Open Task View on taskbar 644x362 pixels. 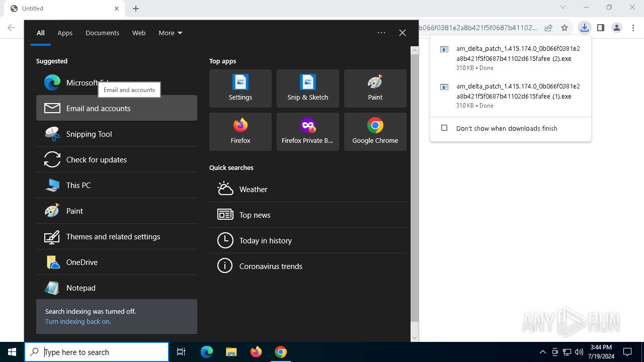181,352
